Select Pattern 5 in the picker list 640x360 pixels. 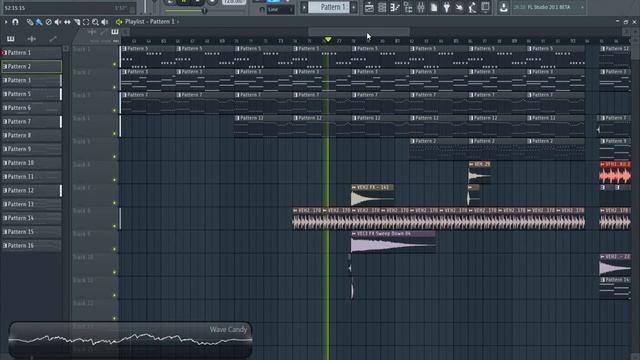pos(31,94)
